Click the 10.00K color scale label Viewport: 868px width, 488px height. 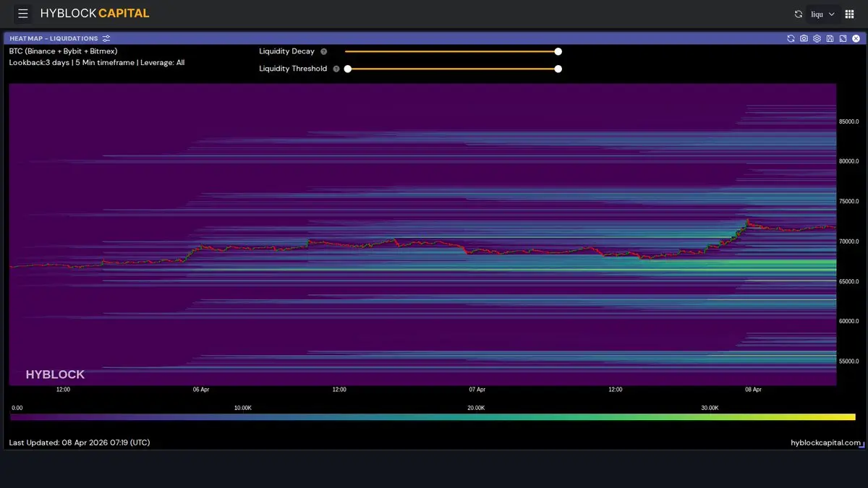[242, 408]
